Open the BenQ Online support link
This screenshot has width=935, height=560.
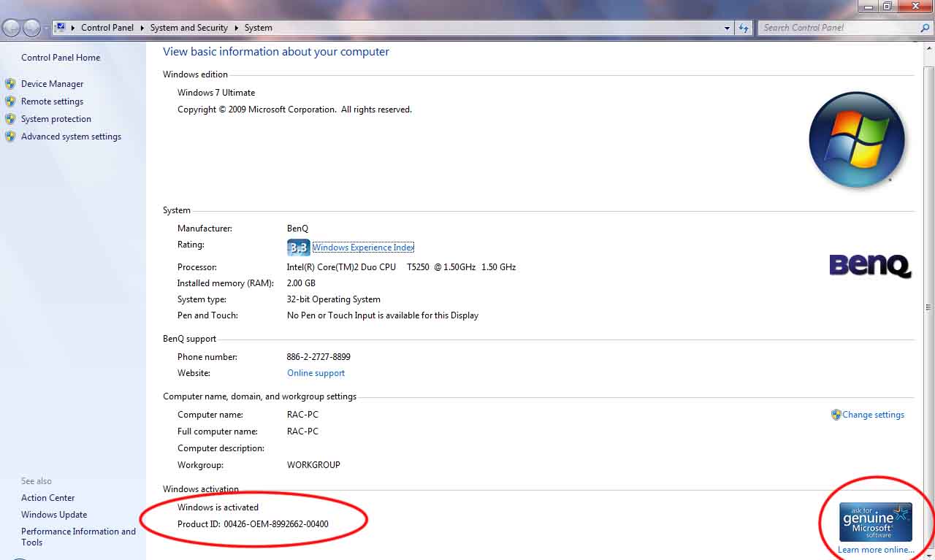(316, 373)
